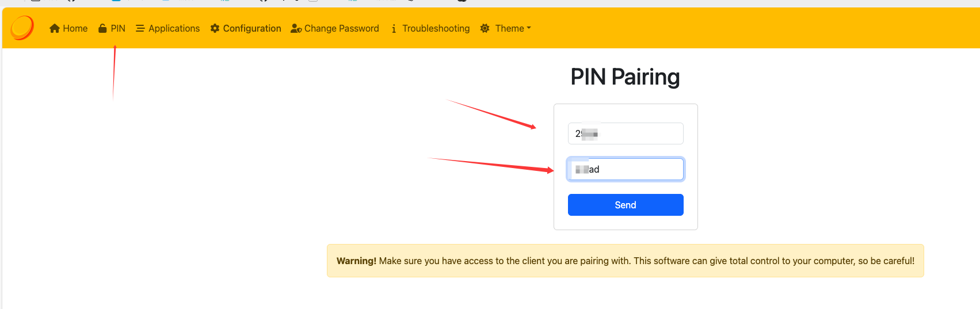The image size is (980, 309).
Task: Navigate to Change Password
Action: tap(341, 28)
